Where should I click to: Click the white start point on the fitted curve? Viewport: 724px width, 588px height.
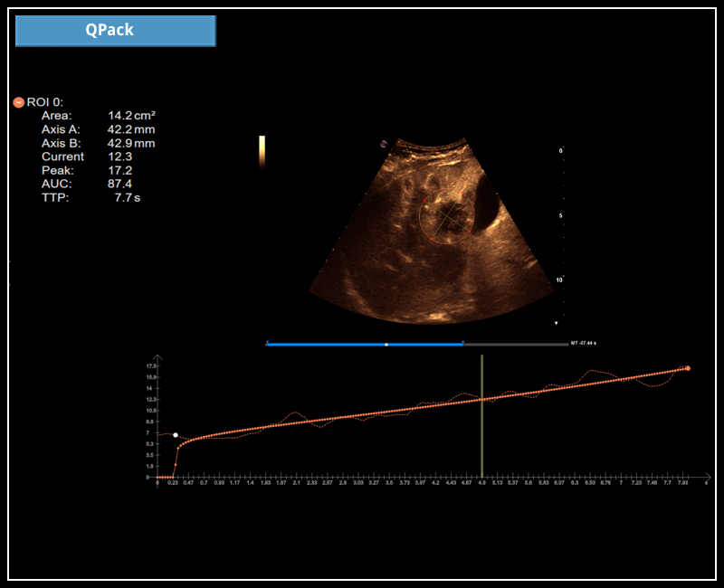pos(176,435)
